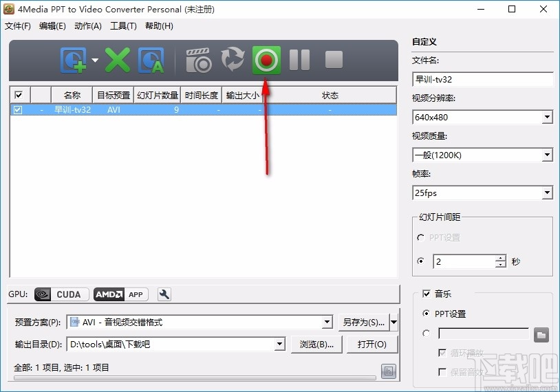
Task: Click the log/list icon near progress bar
Action: coord(389,371)
